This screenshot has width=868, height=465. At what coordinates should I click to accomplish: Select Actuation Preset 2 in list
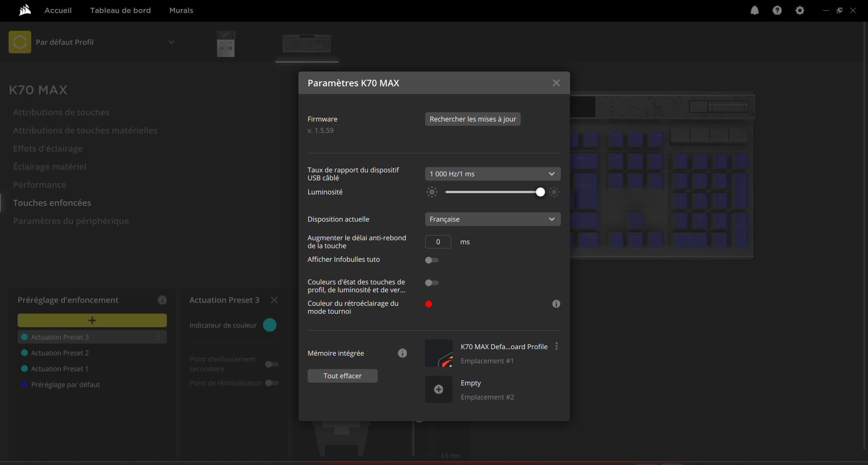pyautogui.click(x=60, y=353)
